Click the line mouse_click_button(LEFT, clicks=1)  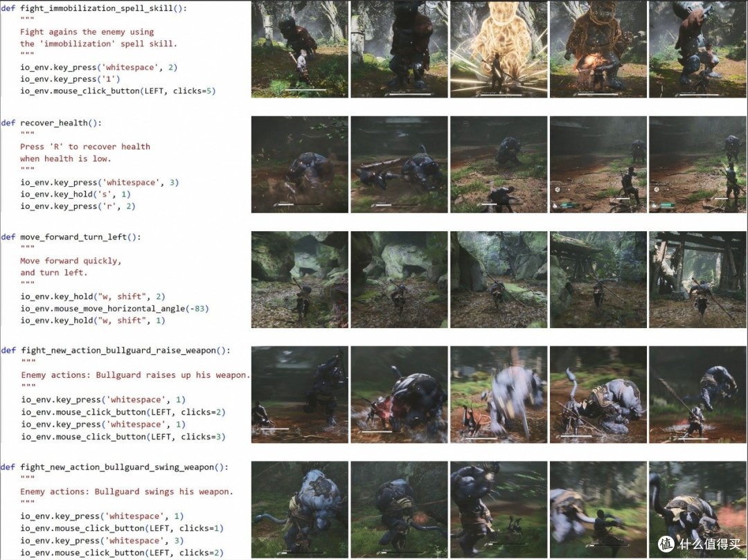click(122, 528)
